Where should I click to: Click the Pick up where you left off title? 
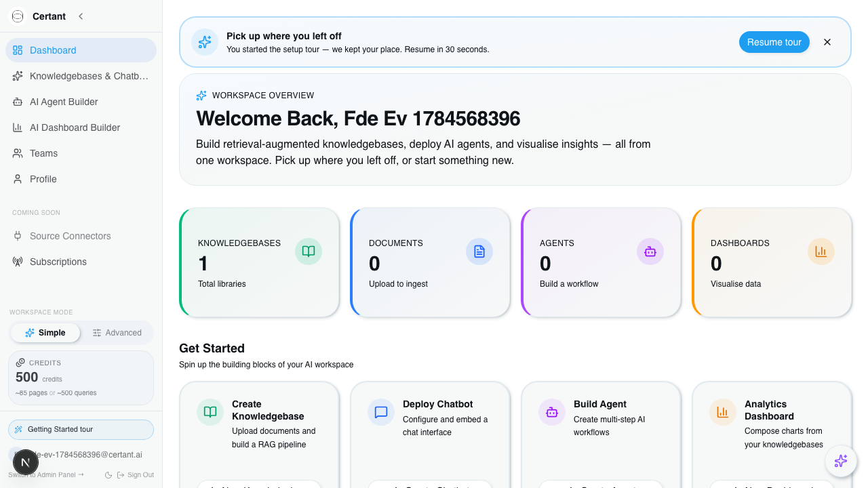[x=284, y=36]
